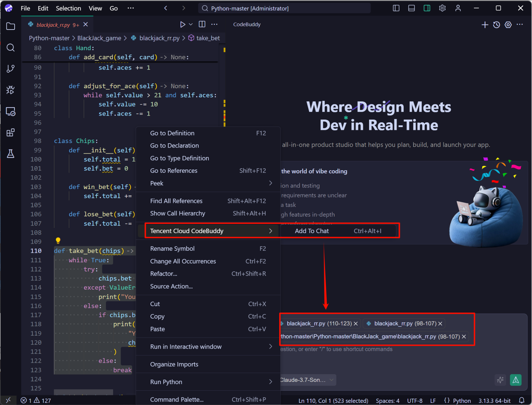Select Add To Chat submenu item

point(312,231)
